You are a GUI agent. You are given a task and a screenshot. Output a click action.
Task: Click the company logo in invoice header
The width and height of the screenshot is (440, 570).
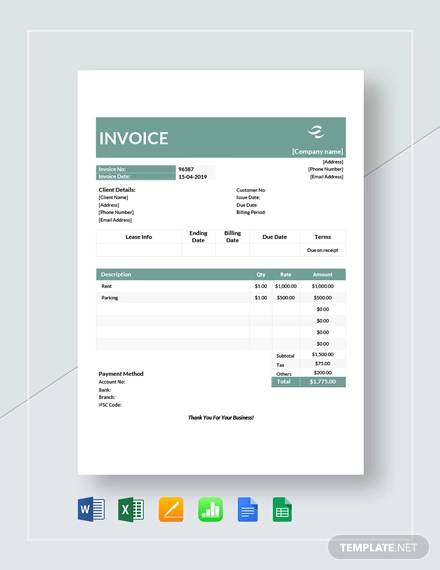pos(316,132)
